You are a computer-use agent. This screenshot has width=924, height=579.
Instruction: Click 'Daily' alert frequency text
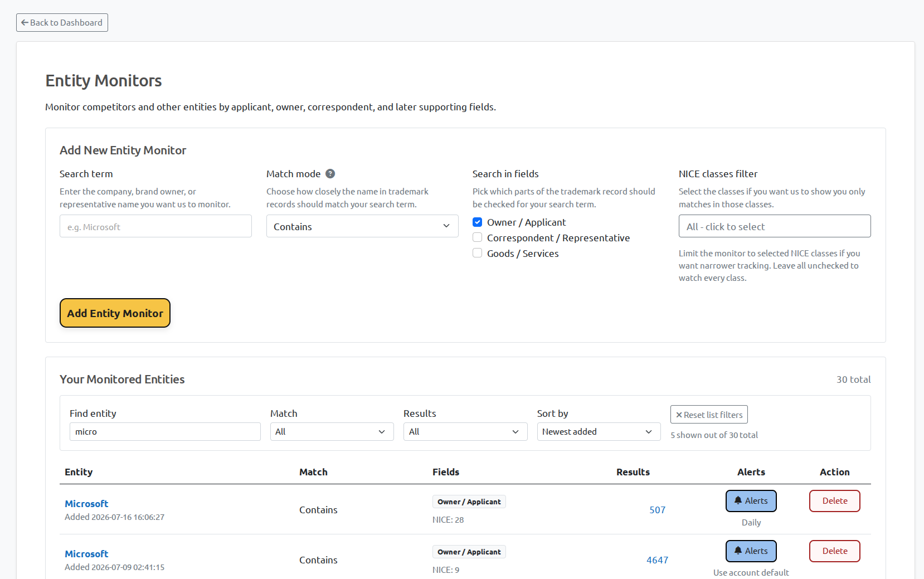tap(751, 523)
